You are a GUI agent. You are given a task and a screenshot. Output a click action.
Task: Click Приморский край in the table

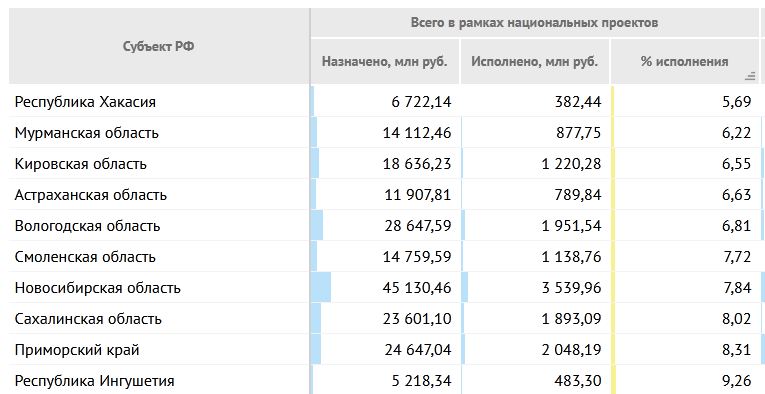(x=77, y=350)
